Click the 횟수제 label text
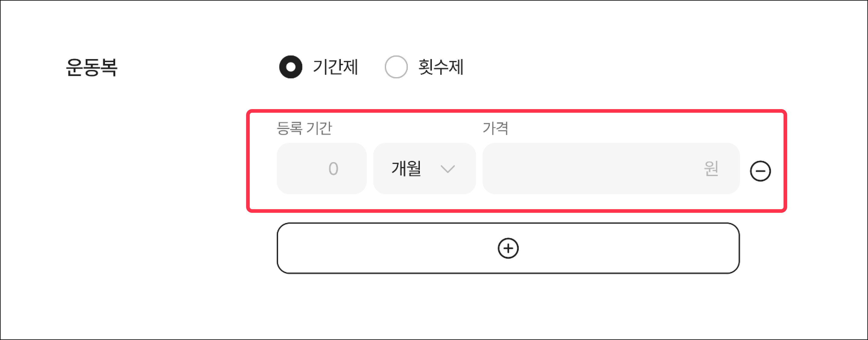 (x=441, y=67)
